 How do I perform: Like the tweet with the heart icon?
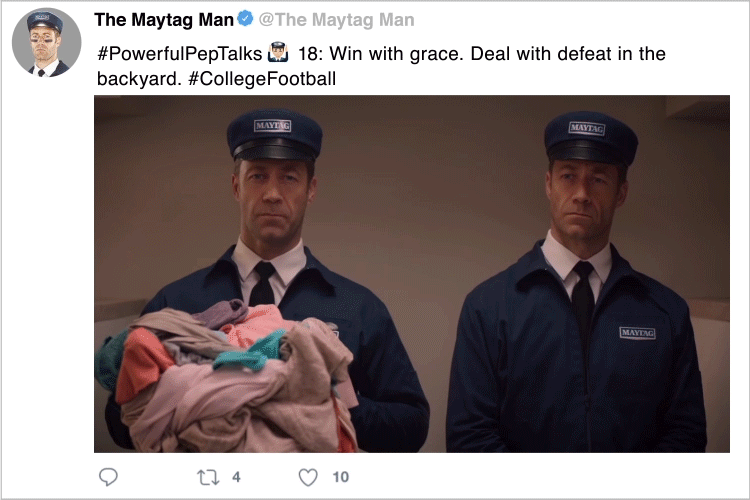(x=308, y=477)
